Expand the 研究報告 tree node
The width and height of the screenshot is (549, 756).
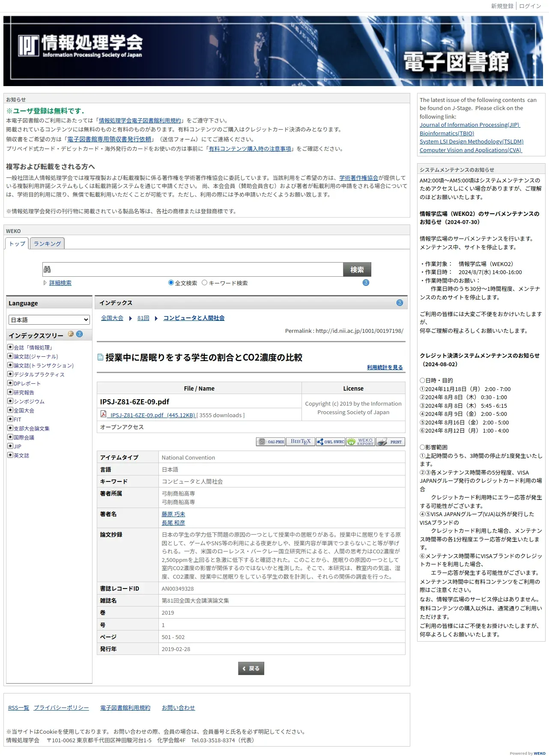[x=10, y=392]
